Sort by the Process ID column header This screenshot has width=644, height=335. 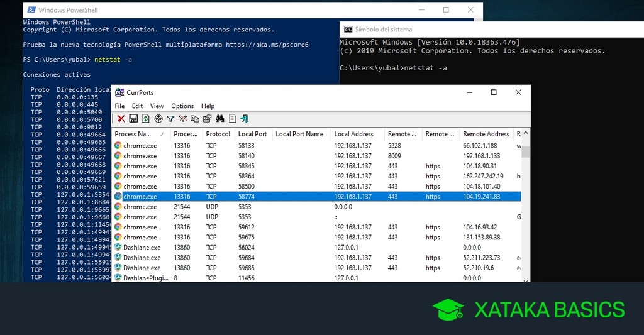pos(186,134)
